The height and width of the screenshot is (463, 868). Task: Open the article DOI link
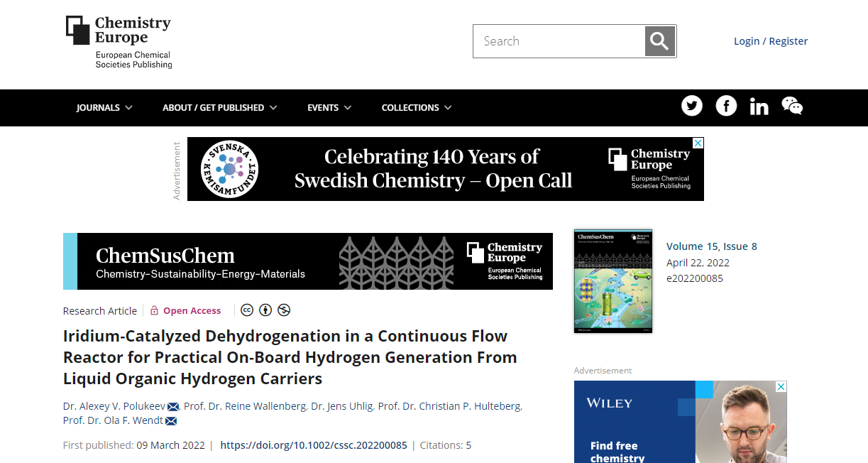tap(314, 445)
